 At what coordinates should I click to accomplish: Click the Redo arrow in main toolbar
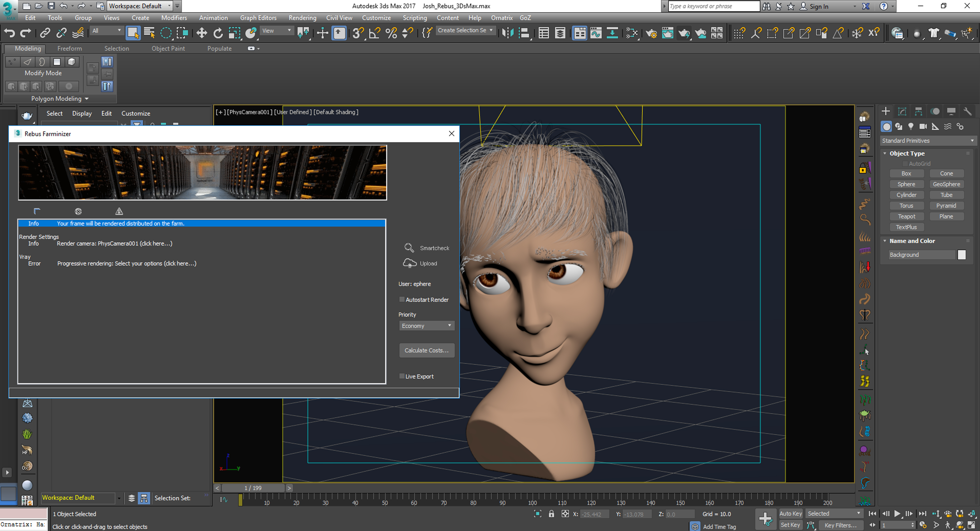tap(25, 33)
